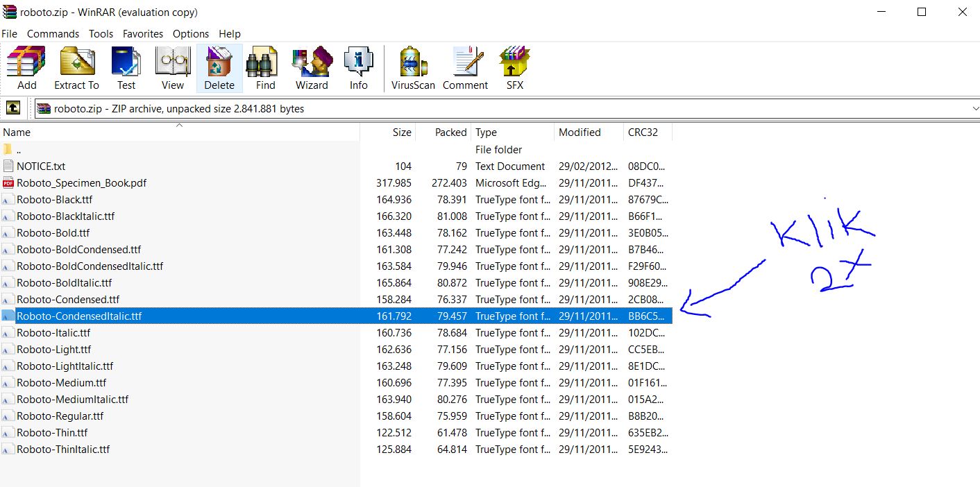Select the Roboto-Italic.ttf file

53,333
